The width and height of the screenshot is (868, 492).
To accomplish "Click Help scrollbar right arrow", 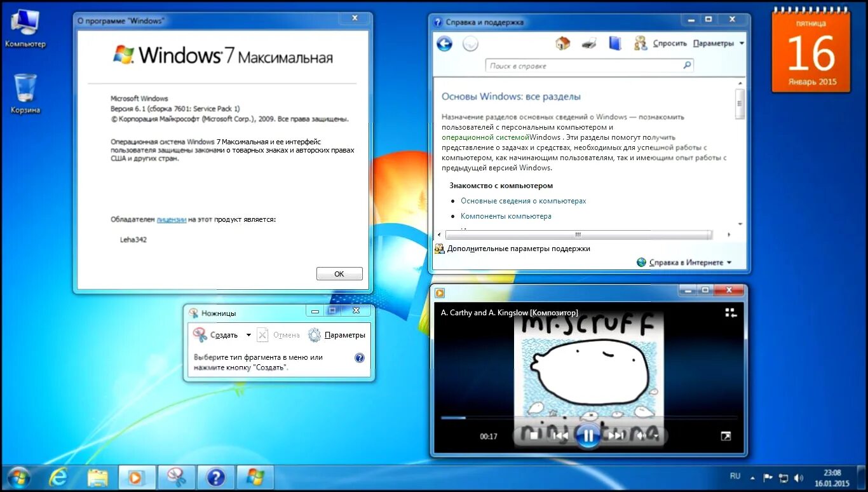I will pyautogui.click(x=729, y=235).
